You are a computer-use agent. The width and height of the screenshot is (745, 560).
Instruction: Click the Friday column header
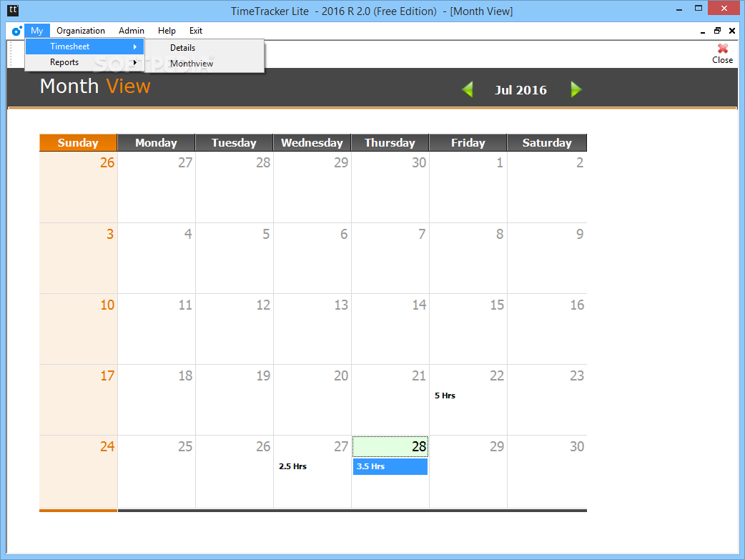tap(468, 142)
